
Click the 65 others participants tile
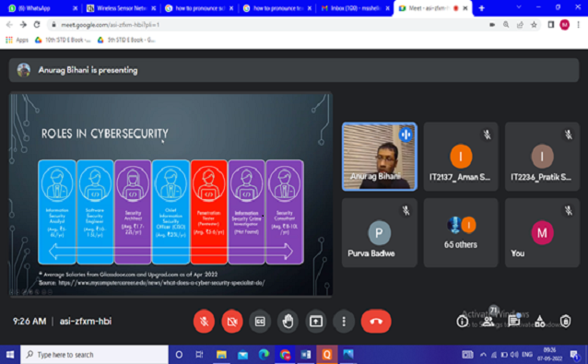[x=461, y=233]
